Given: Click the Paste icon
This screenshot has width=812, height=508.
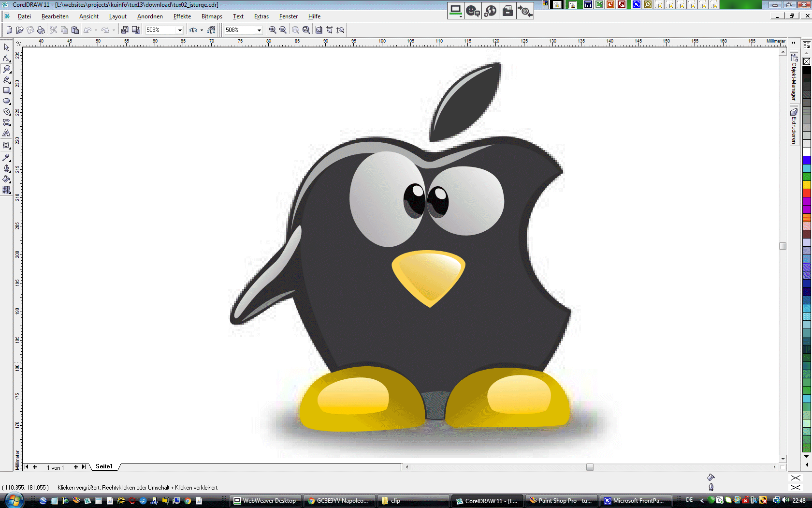Looking at the screenshot, I should coord(75,30).
